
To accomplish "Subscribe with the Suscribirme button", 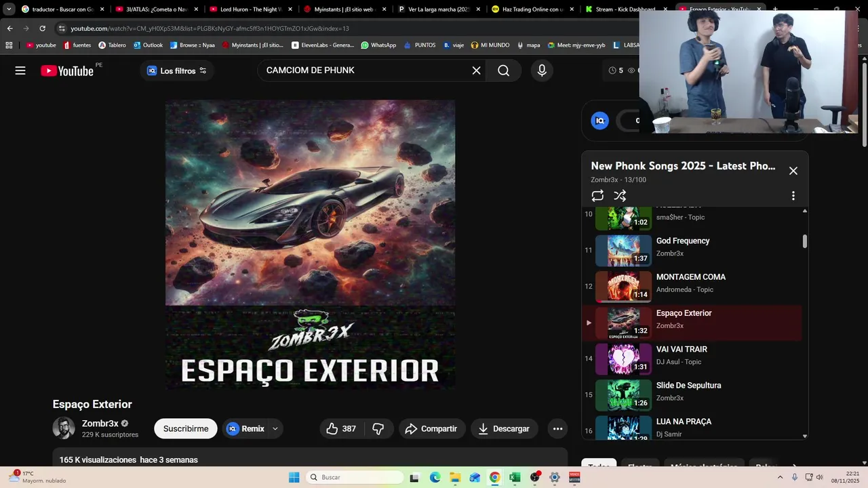I will click(185, 428).
